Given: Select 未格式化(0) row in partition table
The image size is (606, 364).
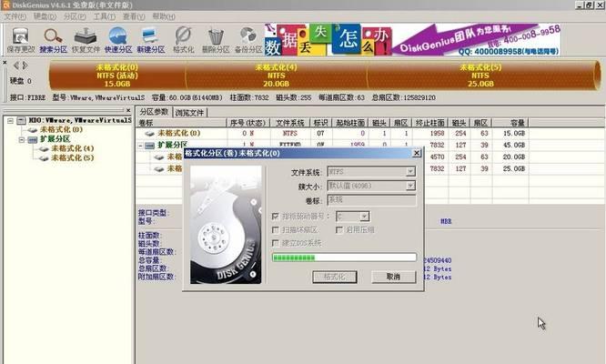Looking at the screenshot, I should coord(332,133).
